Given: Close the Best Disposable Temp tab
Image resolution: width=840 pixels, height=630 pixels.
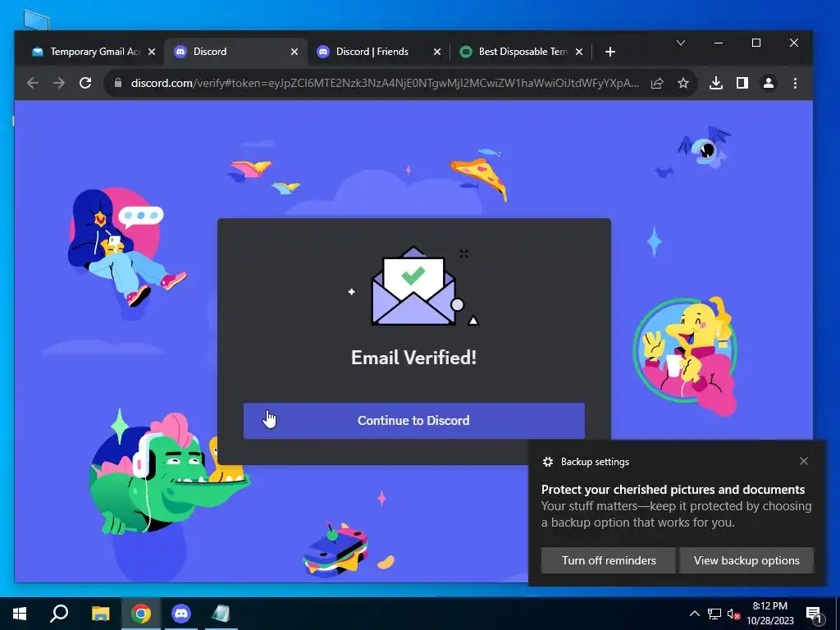Looking at the screenshot, I should pyautogui.click(x=579, y=52).
